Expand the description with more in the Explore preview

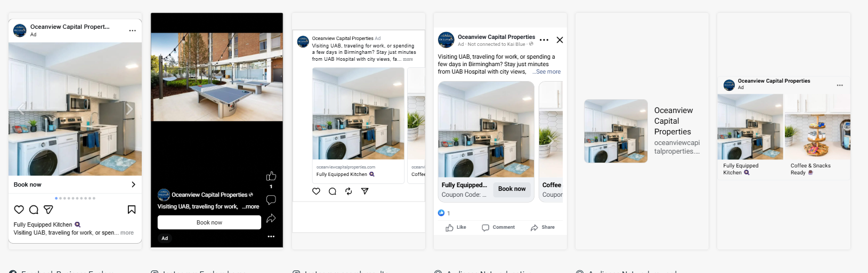click(408, 59)
